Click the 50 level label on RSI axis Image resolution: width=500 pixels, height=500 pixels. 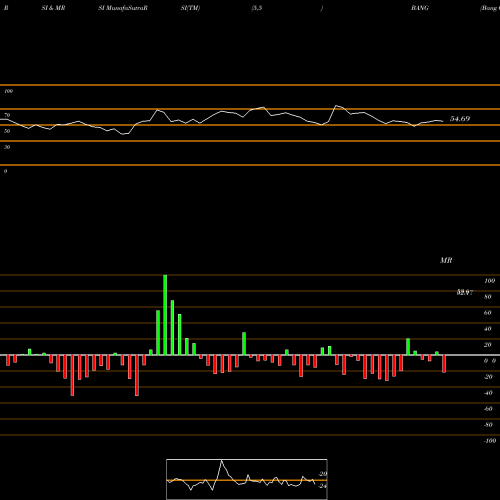pos(7,131)
